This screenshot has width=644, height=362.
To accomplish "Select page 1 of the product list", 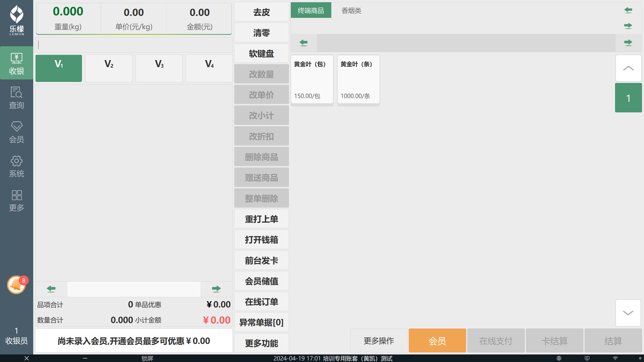I will pos(628,98).
